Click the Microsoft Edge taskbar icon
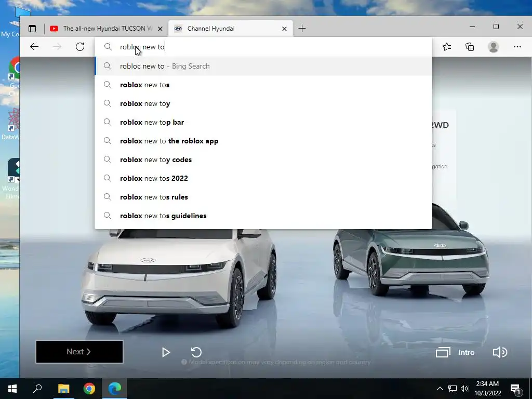This screenshot has width=532, height=399. coord(115,389)
